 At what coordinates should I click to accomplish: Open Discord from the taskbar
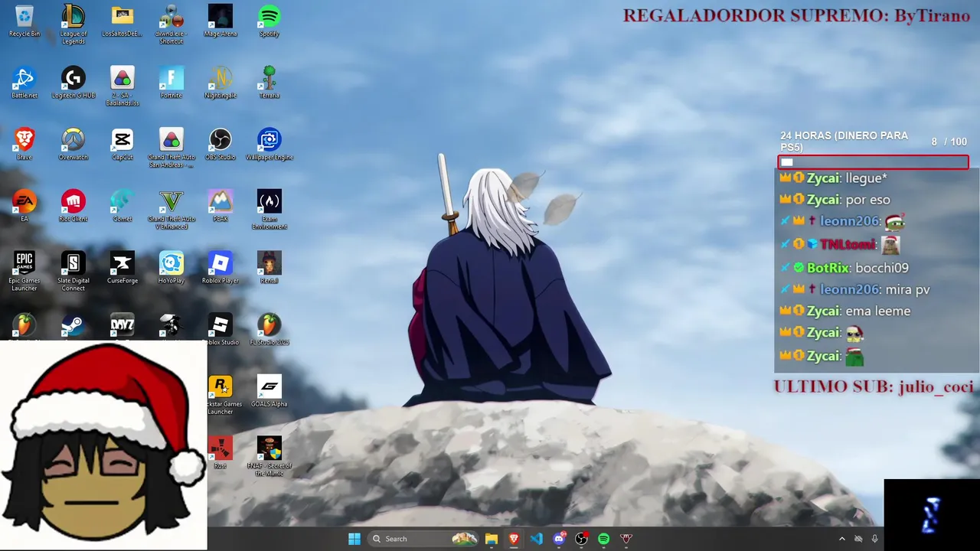pos(559,539)
